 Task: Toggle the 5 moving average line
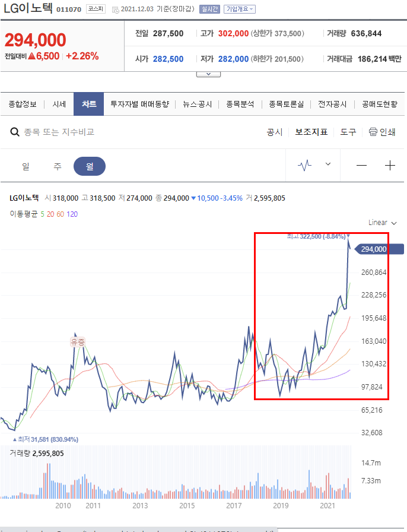(x=42, y=214)
